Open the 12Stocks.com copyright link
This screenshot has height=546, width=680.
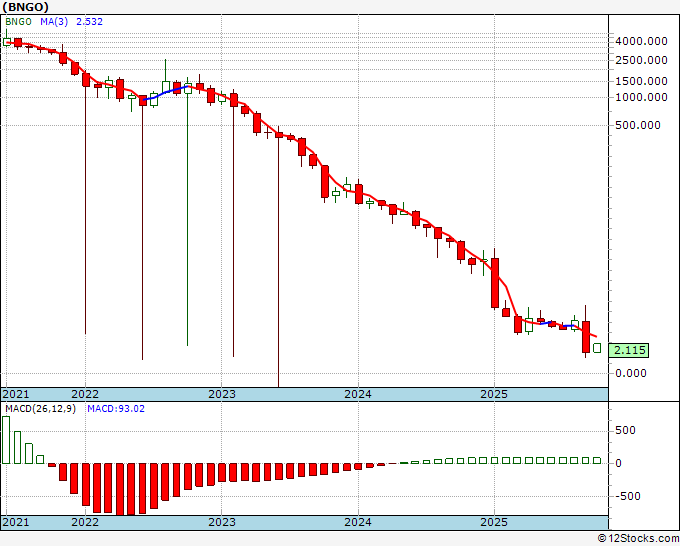638,539
